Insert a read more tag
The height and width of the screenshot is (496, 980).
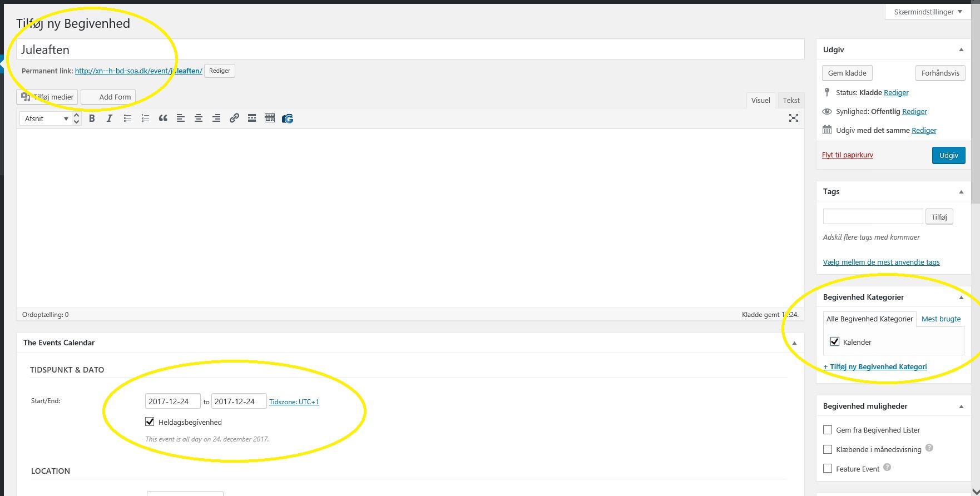coord(252,118)
